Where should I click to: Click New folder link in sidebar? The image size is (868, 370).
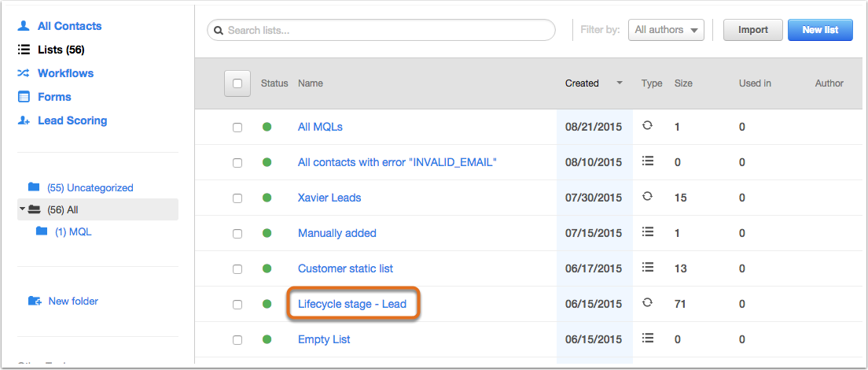(73, 302)
